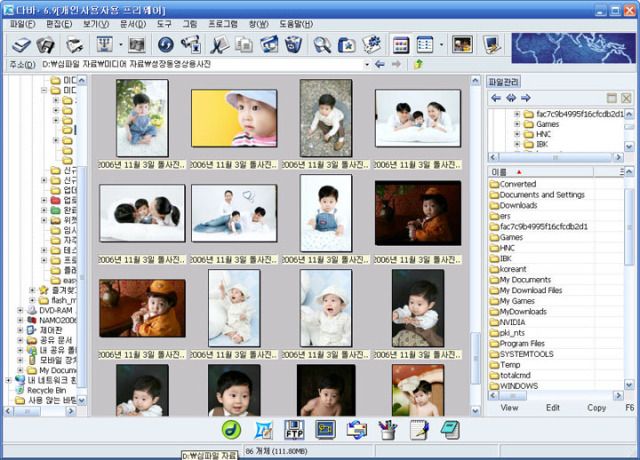Expand the NAMO2006 drive node
Image resolution: width=640 pixels, height=460 pixels.
pos(20,320)
